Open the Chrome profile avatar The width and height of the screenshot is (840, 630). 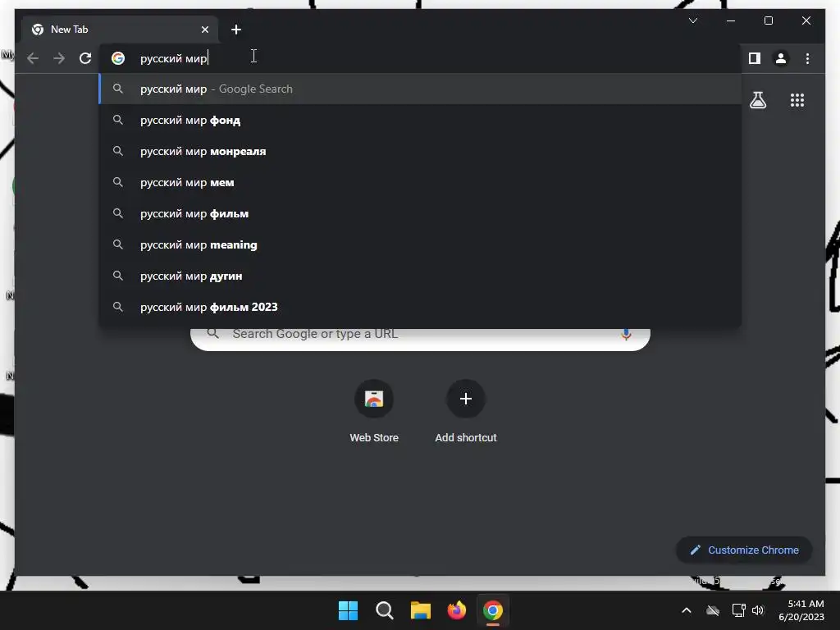click(781, 58)
